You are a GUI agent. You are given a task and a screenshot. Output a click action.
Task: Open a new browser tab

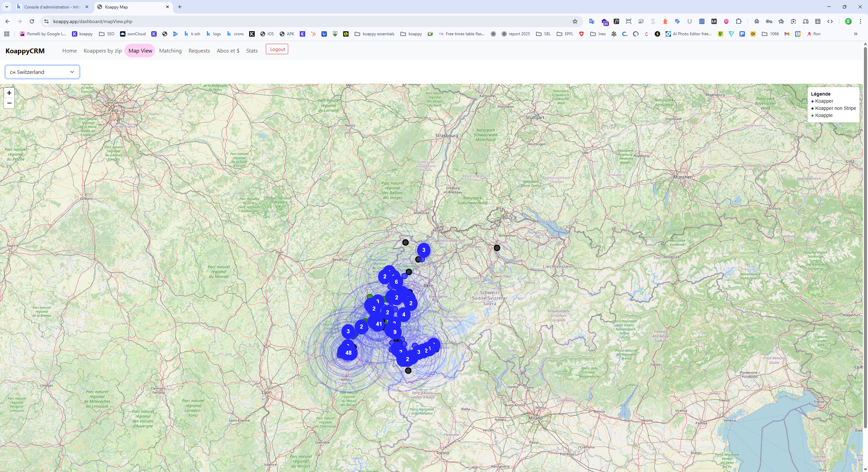180,7
